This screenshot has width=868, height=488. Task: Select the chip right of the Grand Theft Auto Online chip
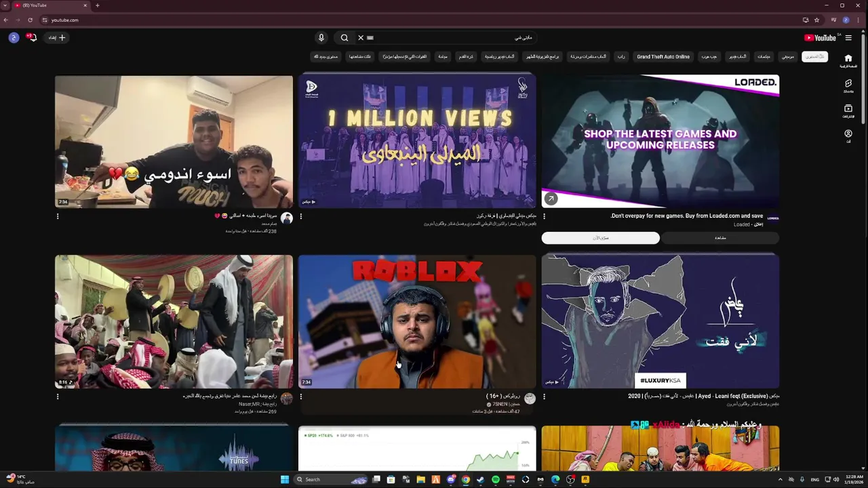(x=709, y=57)
